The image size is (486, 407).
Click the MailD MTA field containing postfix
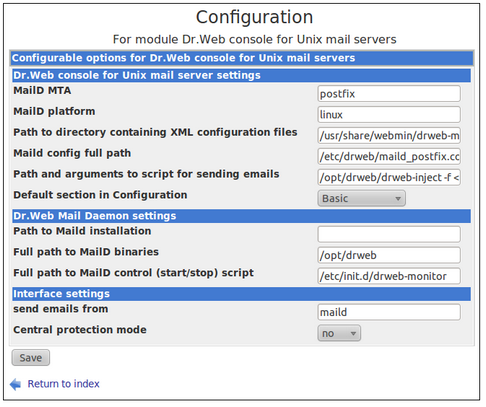point(389,94)
